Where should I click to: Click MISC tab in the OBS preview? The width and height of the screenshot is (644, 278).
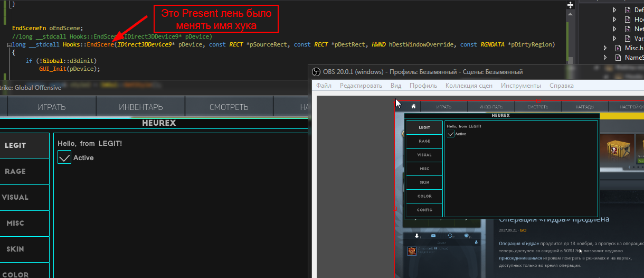(424, 169)
